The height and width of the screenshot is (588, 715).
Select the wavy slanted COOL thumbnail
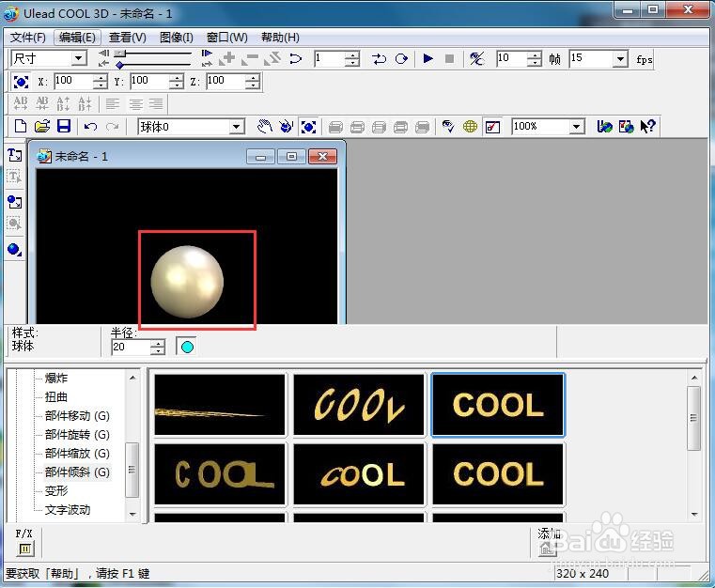(x=359, y=405)
